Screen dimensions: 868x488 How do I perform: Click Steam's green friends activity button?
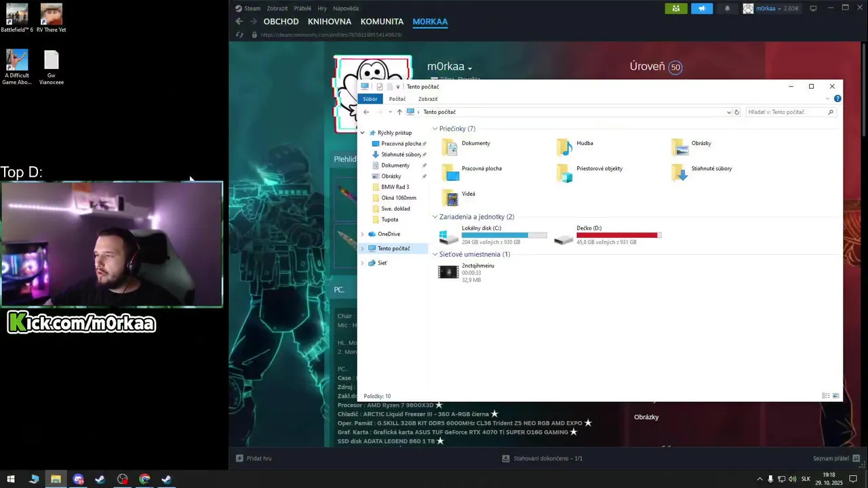click(x=676, y=8)
